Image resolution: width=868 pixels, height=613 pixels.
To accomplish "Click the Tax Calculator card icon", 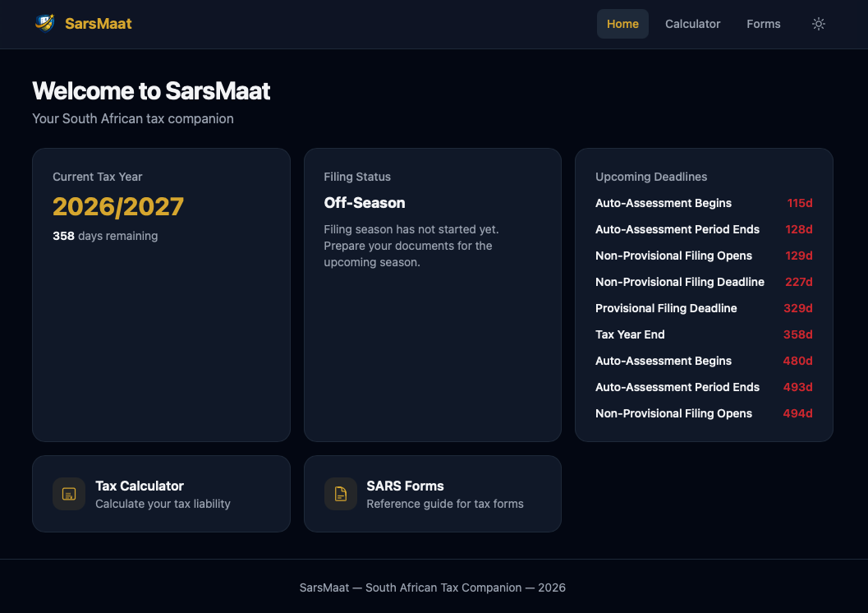I will [69, 494].
